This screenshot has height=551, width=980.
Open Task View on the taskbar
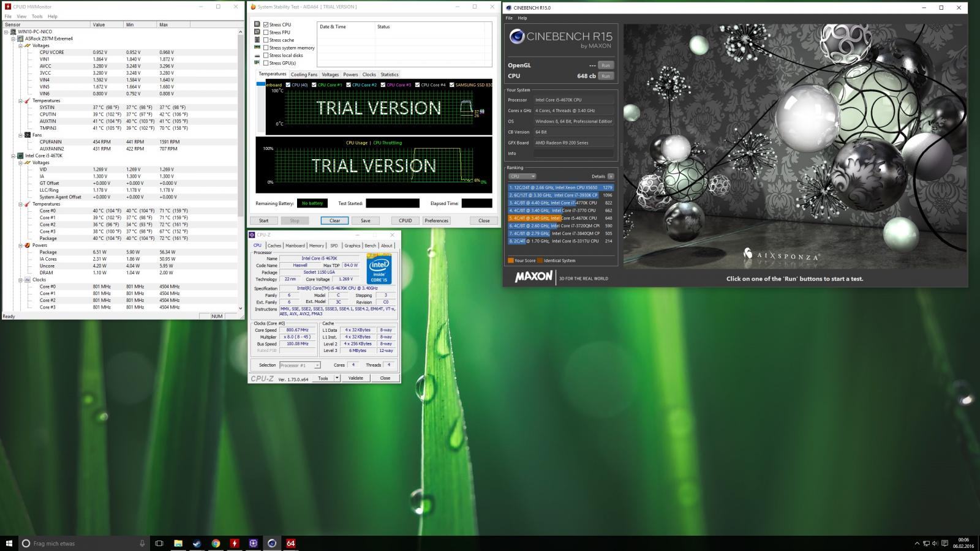pyautogui.click(x=159, y=543)
